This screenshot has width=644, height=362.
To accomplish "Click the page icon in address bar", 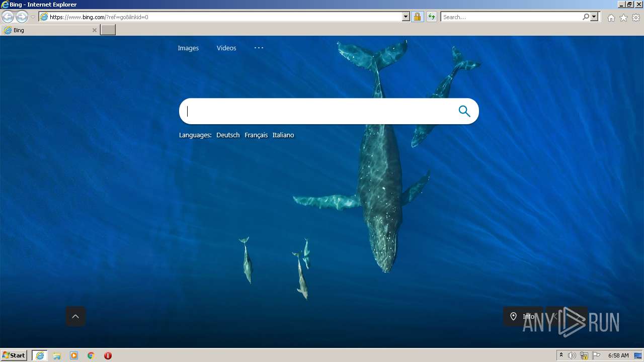I will [44, 17].
